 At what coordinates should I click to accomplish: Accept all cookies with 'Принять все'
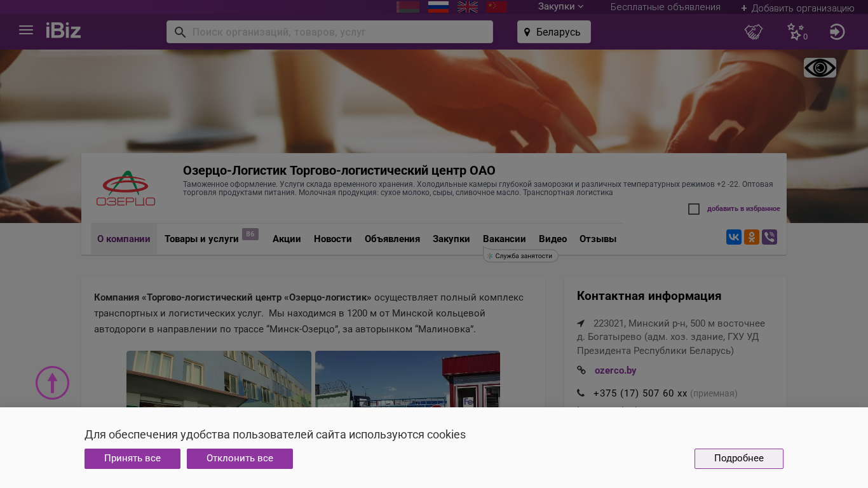(132, 459)
